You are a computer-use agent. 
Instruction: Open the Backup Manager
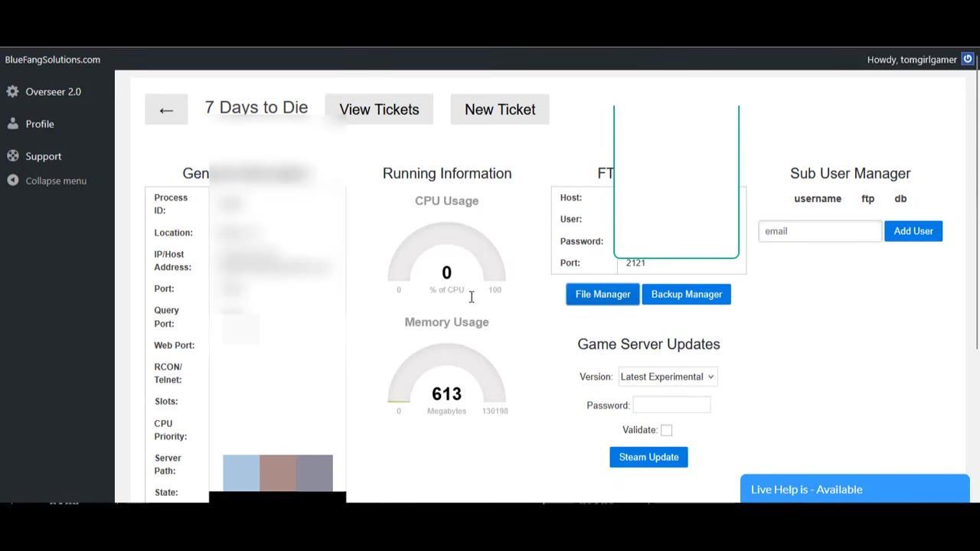pyautogui.click(x=687, y=295)
